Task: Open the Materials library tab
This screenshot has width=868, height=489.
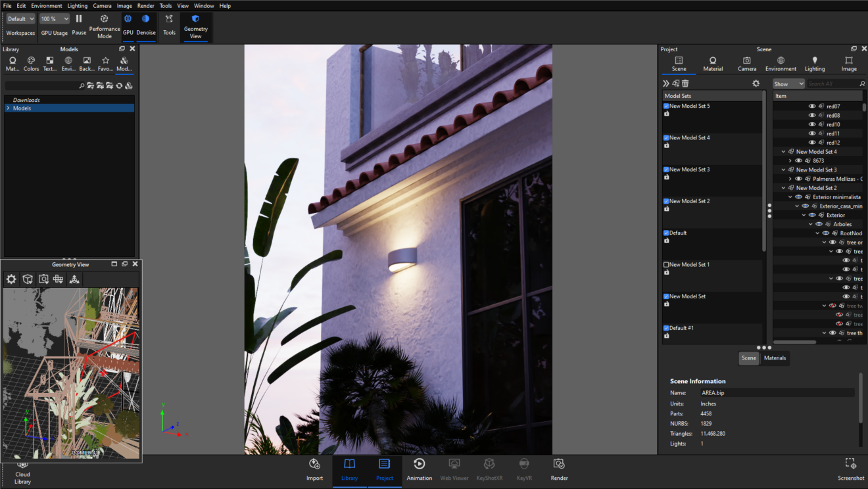Action: [12, 62]
